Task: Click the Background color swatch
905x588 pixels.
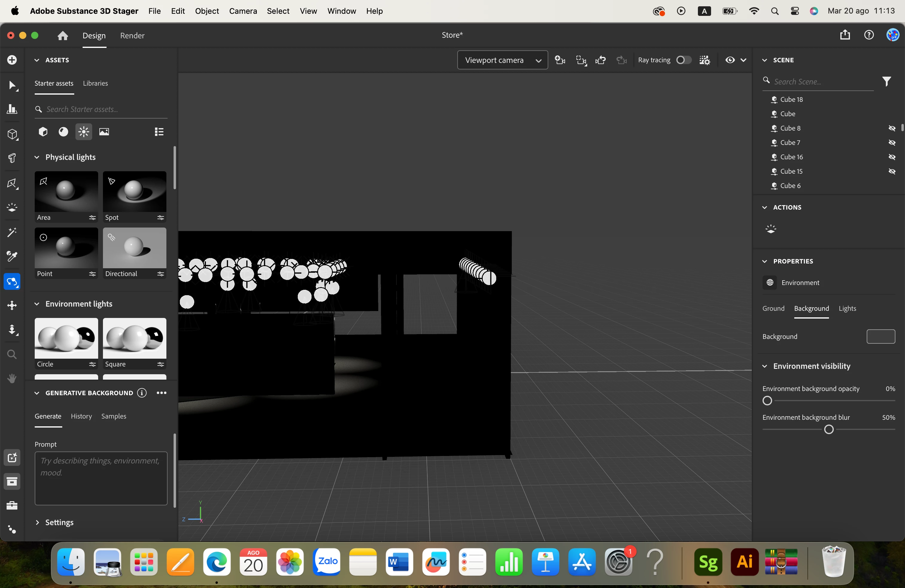Action: pos(881,337)
